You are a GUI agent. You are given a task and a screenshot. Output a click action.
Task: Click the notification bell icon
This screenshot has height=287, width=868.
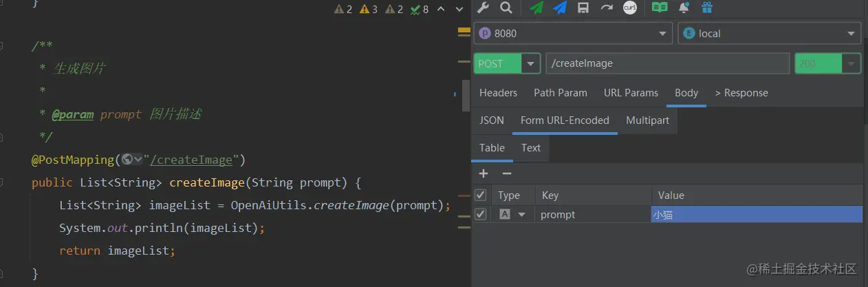[684, 8]
